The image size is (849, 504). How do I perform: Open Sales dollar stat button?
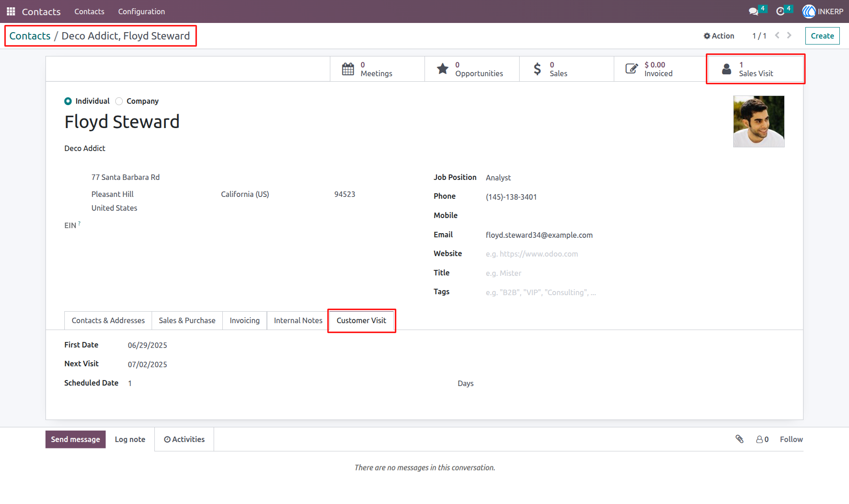pos(566,69)
